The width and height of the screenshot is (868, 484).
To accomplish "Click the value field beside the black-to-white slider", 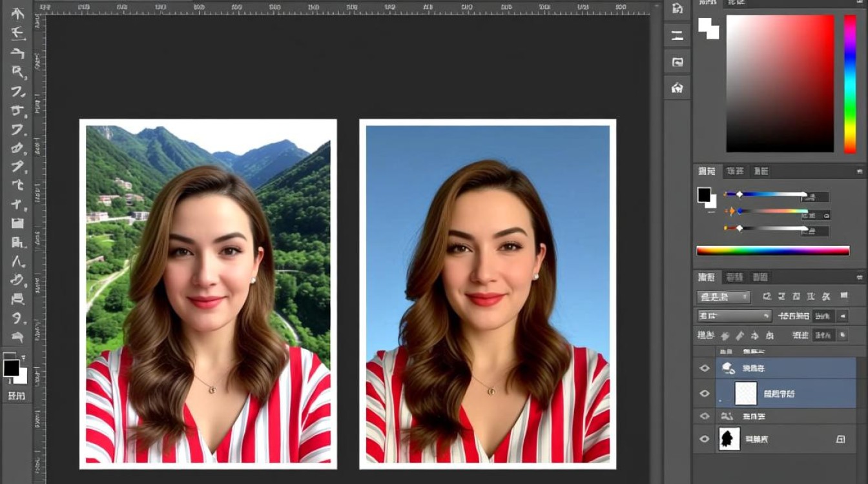I will click(816, 231).
